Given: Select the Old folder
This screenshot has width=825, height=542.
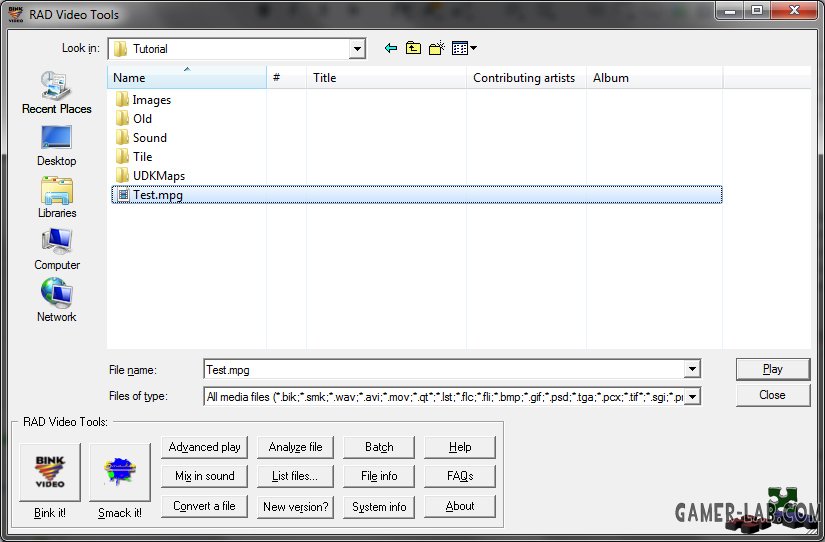Looking at the screenshot, I should 134,118.
